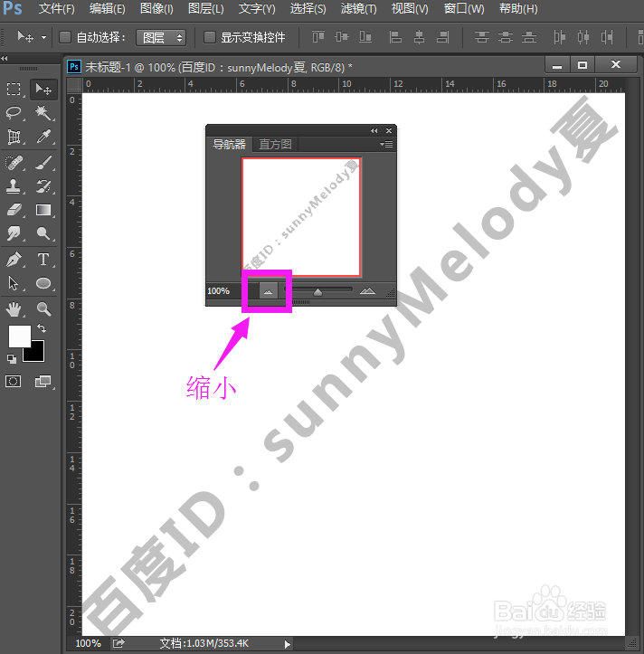Click distribute left edges icon
The height and width of the screenshot is (654, 644).
pos(559,37)
